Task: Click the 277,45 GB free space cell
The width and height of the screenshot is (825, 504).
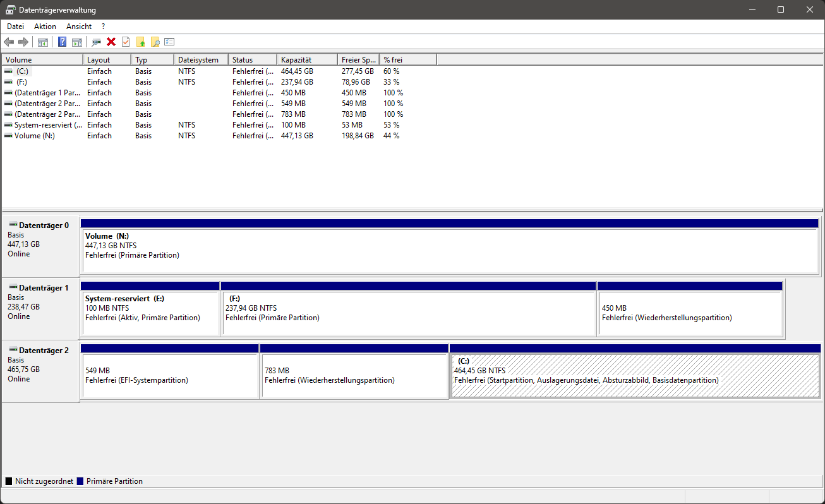Action: pyautogui.click(x=358, y=71)
